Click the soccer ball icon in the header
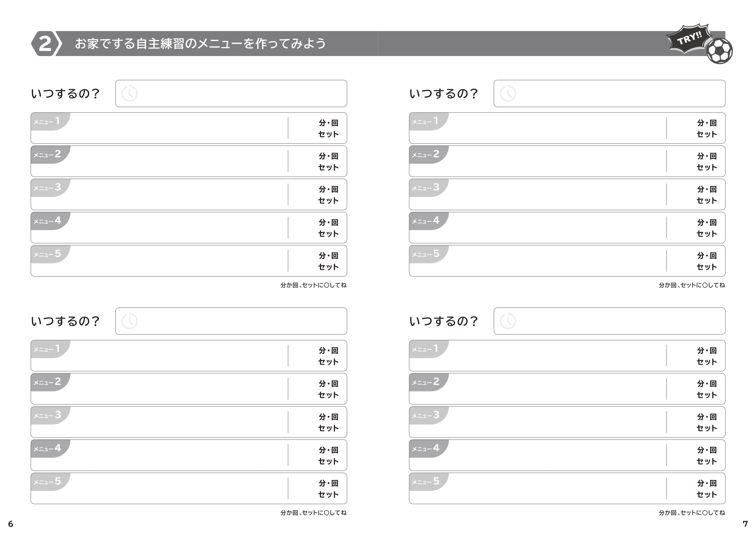Viewport: 756px width, 535px height. click(x=719, y=51)
